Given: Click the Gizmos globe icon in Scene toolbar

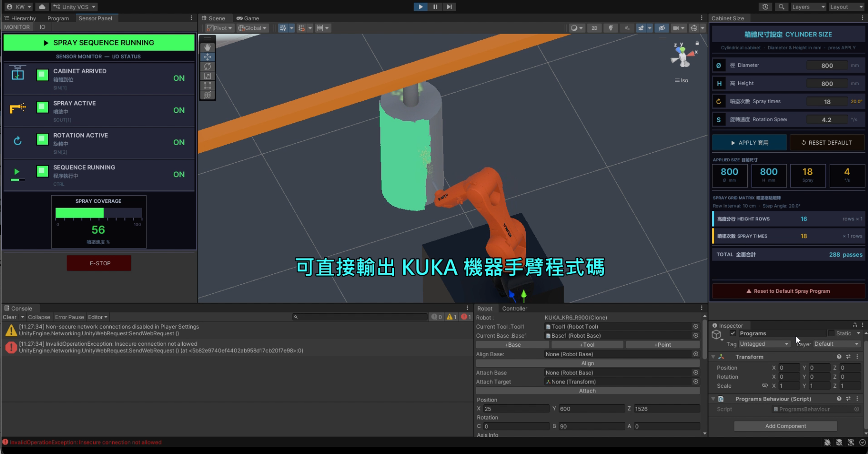Looking at the screenshot, I should point(694,28).
